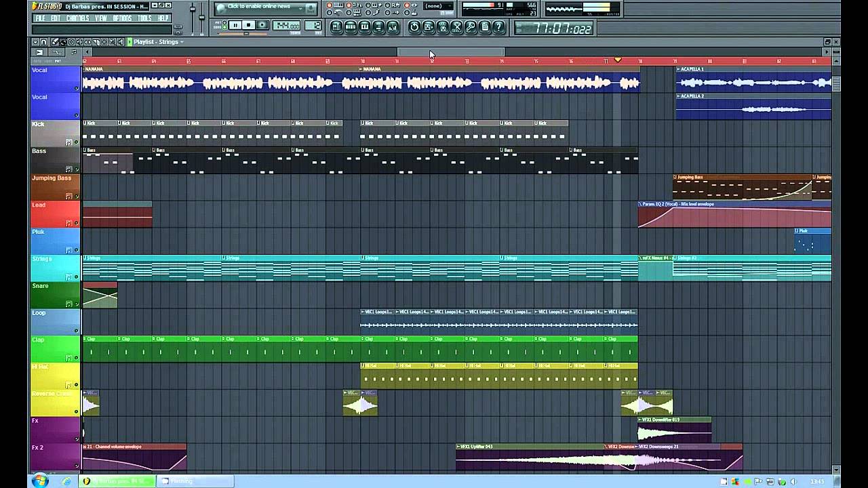This screenshot has width=868, height=488.
Task: Select the pencil draw tool in playlist
Action: (54, 42)
